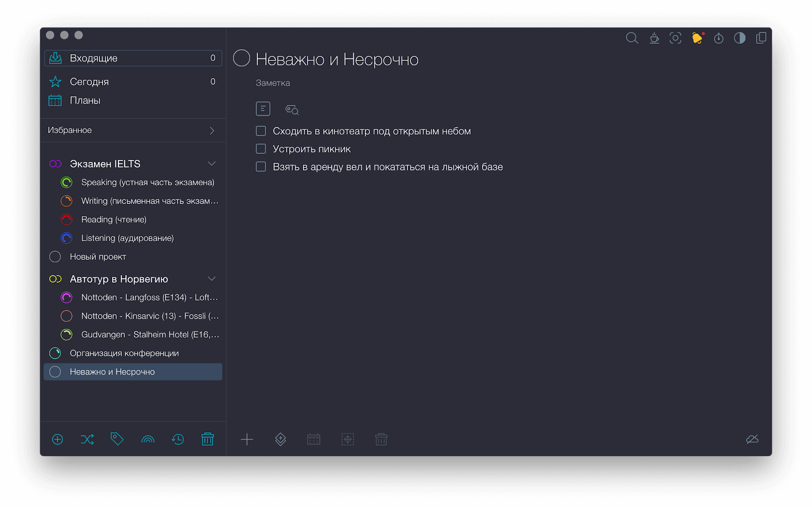Screen dimensions: 812x509
Task: Click the dashed move-target icon in bottom toolbar
Action: coord(348,439)
